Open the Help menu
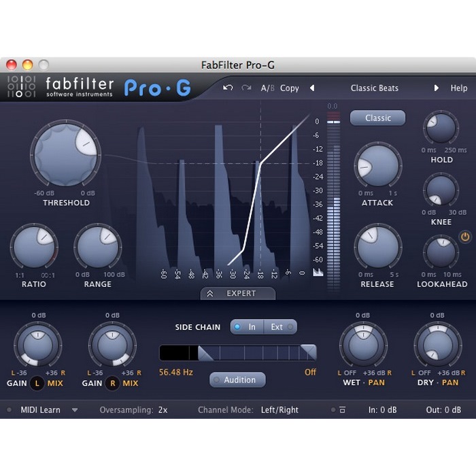The image size is (476, 476). point(459,88)
